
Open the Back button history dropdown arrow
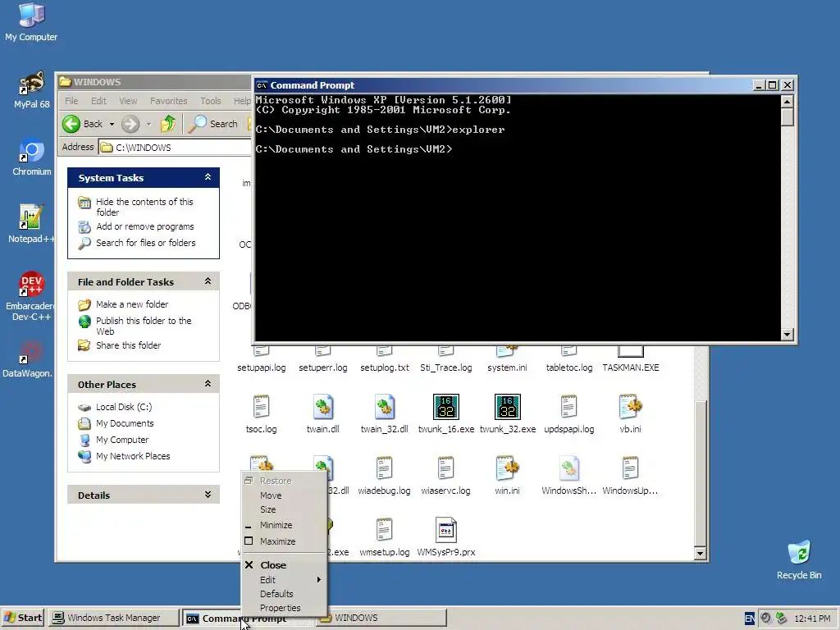coord(112,125)
